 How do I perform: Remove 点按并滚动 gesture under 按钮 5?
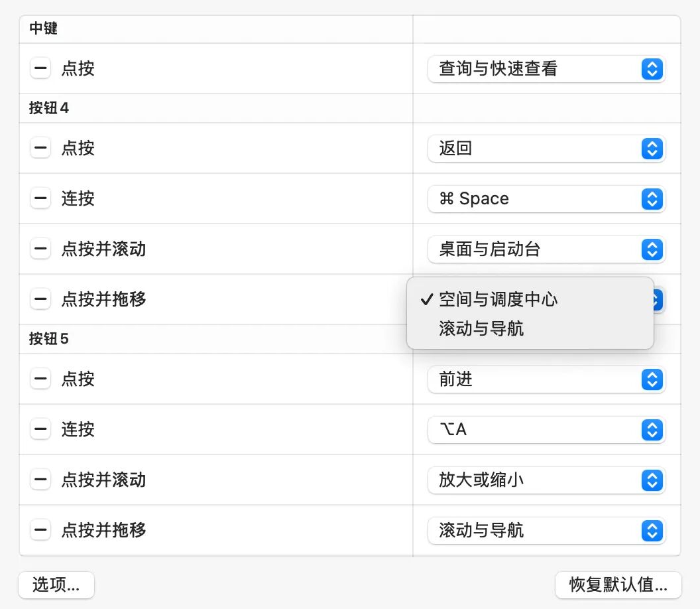tap(40, 480)
